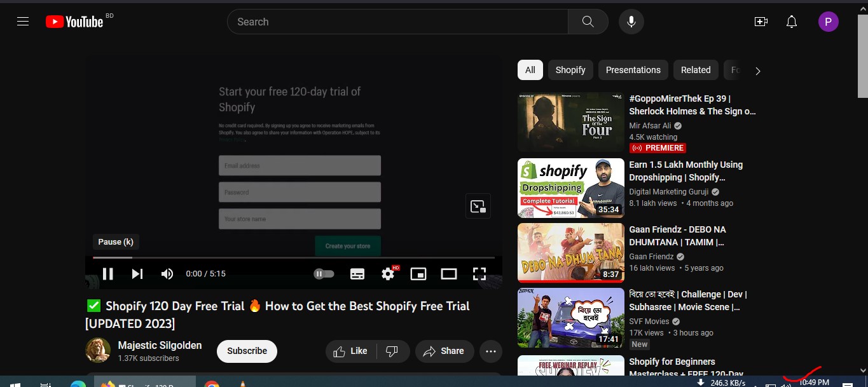The width and height of the screenshot is (868, 387).
Task: Open the 17:41 SVF Movies video thumbnail
Action: point(571,318)
